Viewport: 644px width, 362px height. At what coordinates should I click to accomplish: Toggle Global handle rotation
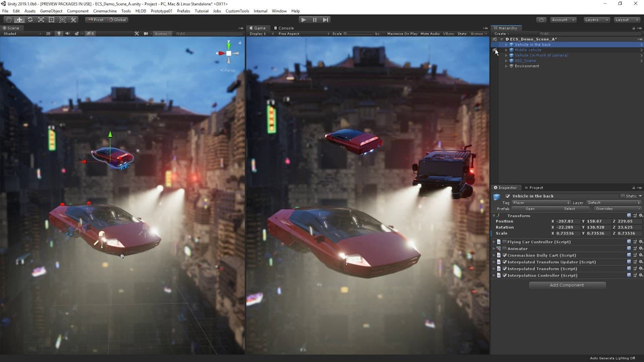[x=118, y=20]
